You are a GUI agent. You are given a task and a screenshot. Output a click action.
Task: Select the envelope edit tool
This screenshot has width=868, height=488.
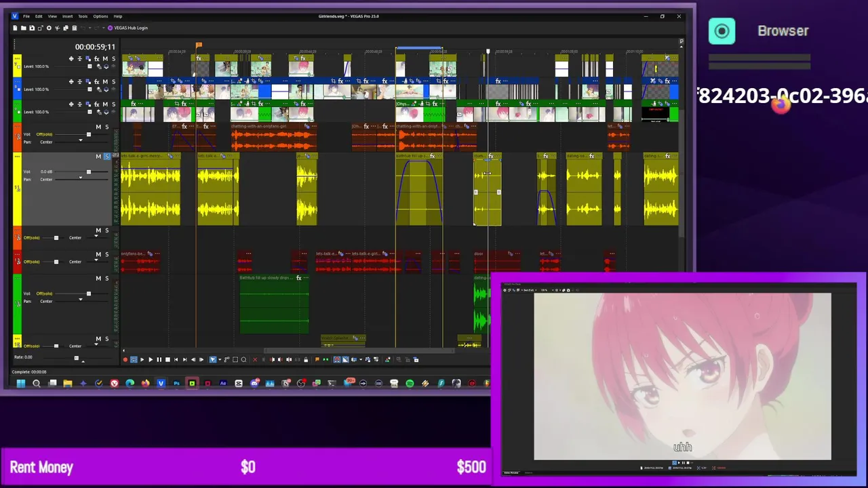(x=226, y=360)
